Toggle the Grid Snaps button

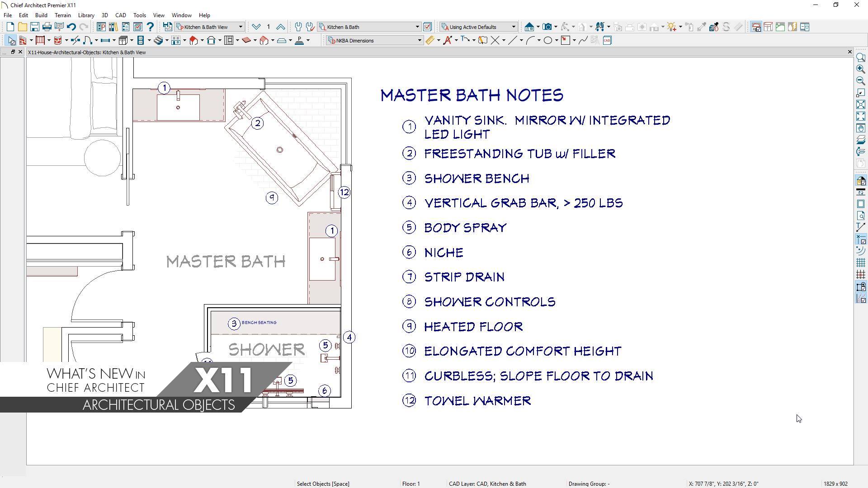click(x=861, y=275)
